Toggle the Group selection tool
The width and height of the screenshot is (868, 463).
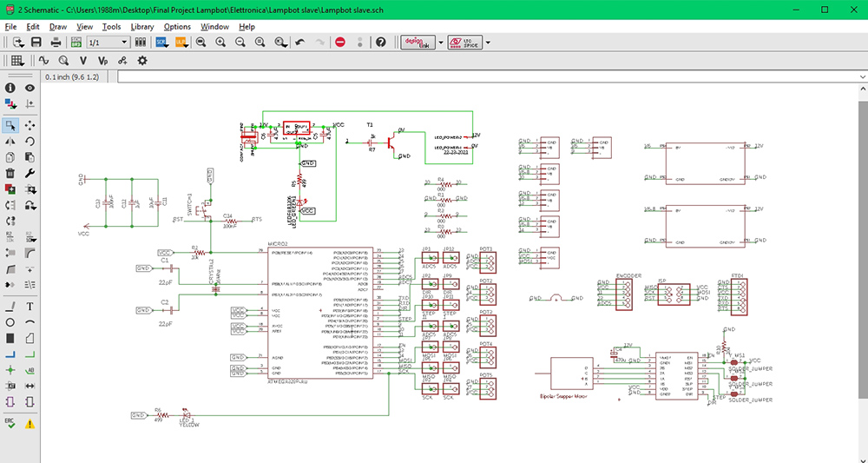click(10, 126)
